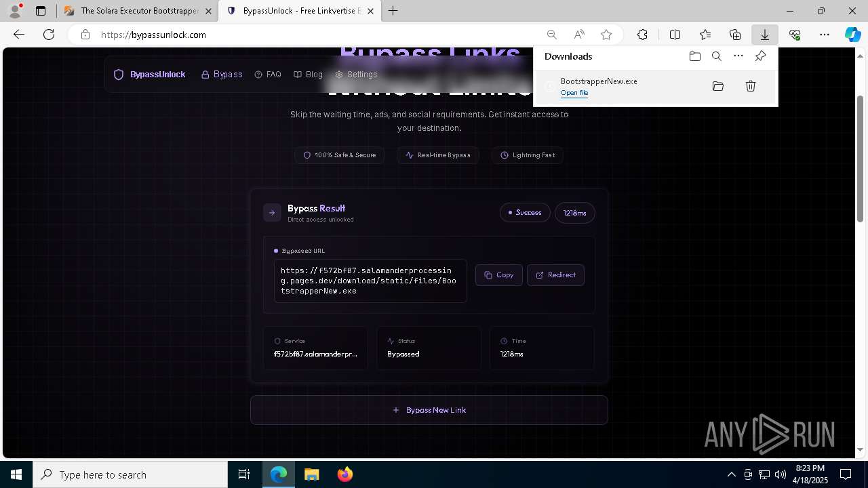Search downloads magnifier icon
The width and height of the screenshot is (868, 488).
[717, 56]
